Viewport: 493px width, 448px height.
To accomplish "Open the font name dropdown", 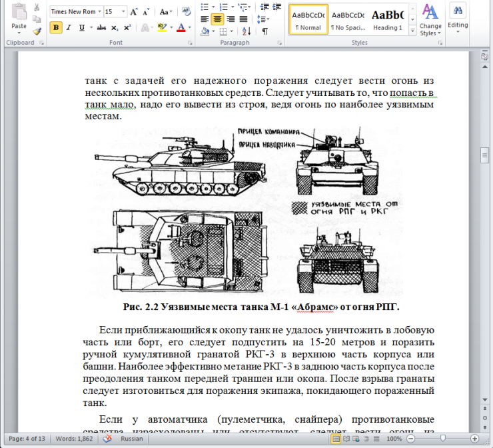I will click(100, 12).
